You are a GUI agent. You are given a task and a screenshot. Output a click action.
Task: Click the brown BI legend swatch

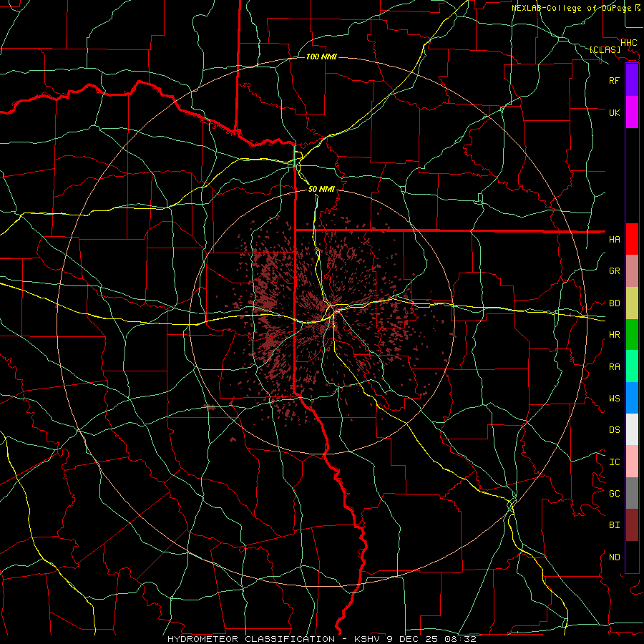(x=632, y=525)
